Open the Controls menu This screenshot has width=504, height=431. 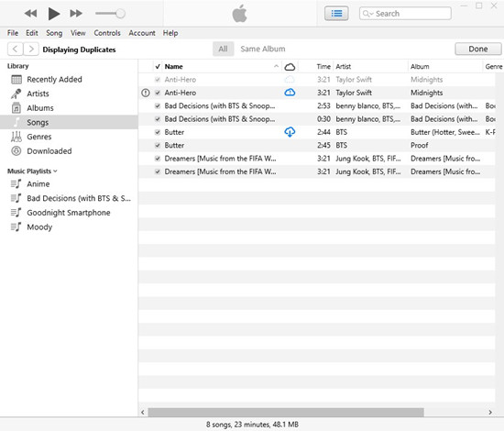tap(107, 33)
